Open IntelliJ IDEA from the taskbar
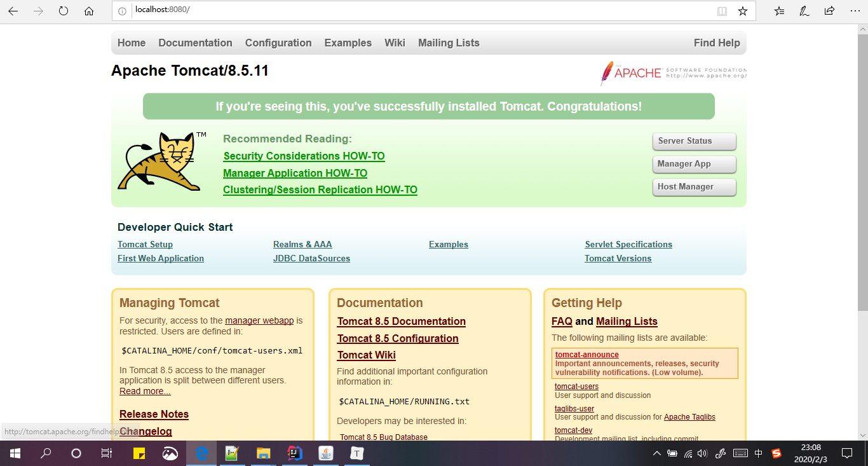 (295, 453)
